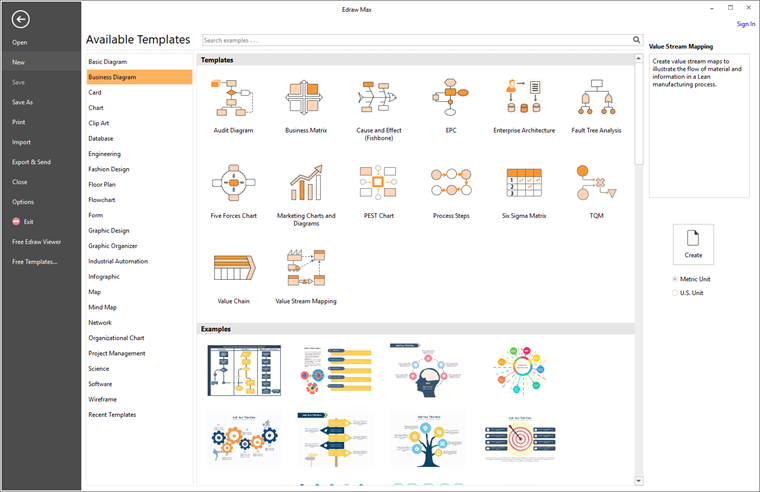
Task: Choose the Six Sigma Matrix template
Action: point(524,182)
